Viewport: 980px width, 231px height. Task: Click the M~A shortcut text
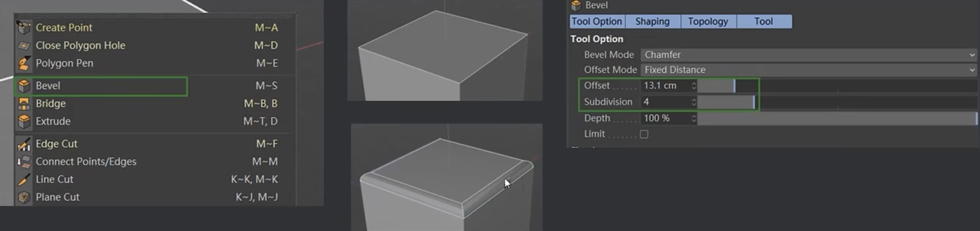pyautogui.click(x=266, y=27)
